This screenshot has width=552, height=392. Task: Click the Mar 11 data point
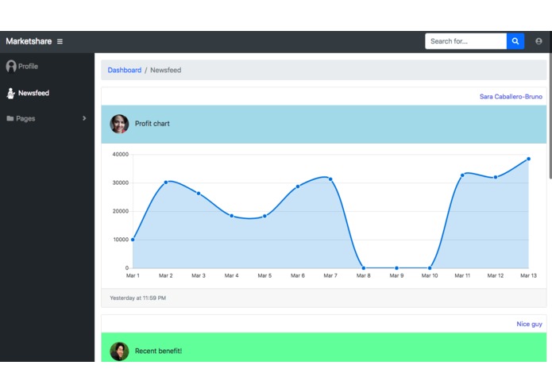[462, 175]
